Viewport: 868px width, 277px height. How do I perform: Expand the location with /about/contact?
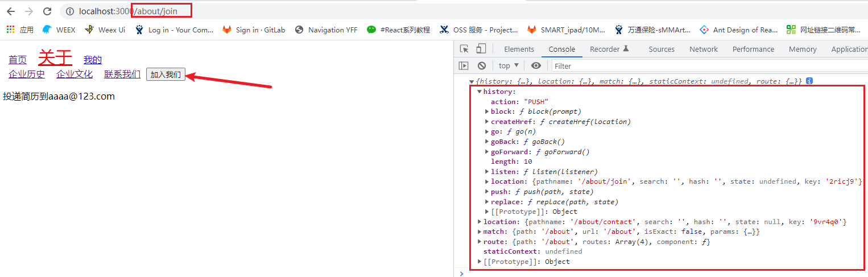point(480,222)
